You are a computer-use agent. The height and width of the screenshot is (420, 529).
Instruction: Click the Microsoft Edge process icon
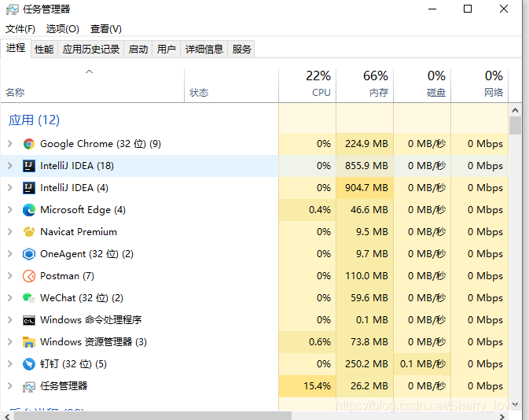(x=29, y=210)
